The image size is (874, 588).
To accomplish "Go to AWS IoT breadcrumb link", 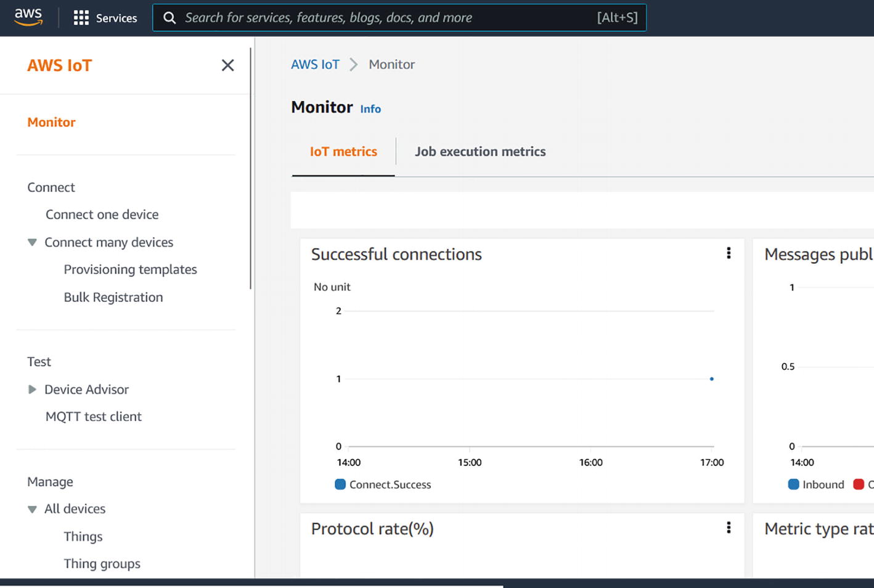I will [315, 65].
